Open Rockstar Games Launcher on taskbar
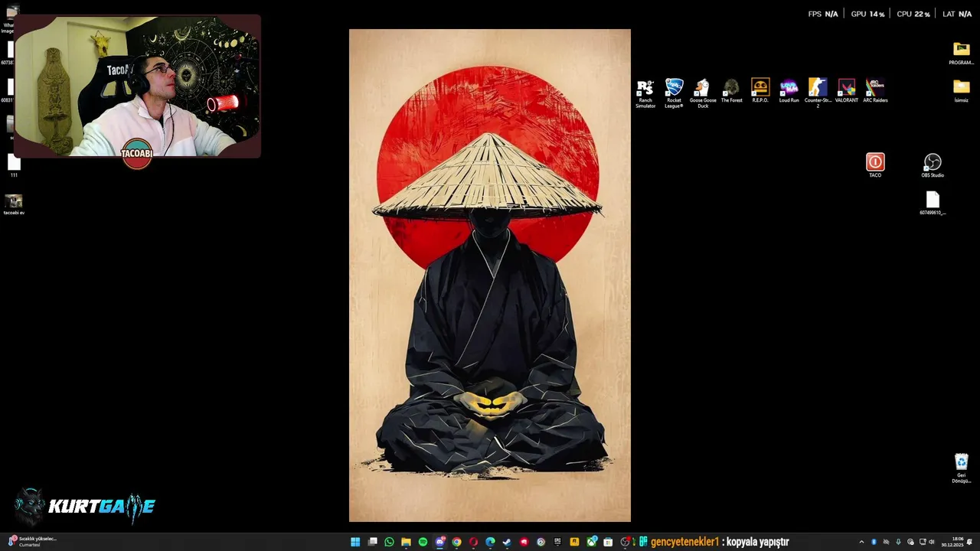980x551 pixels. (574, 542)
